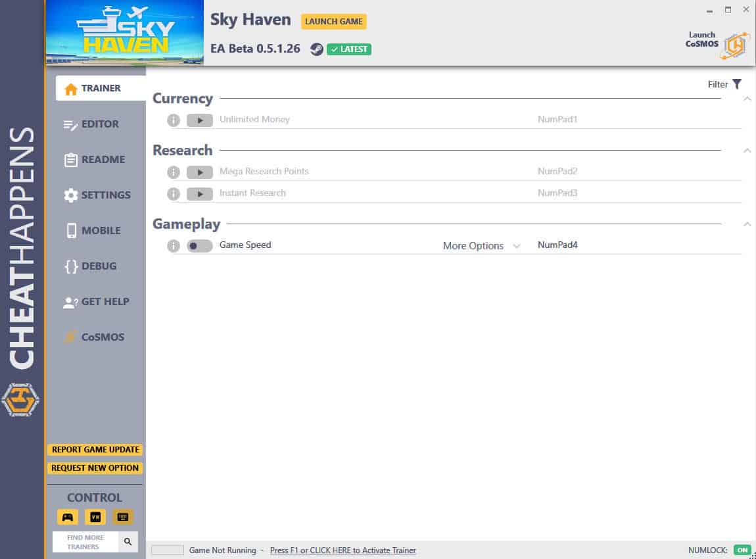Expand More Options for Game Speed
This screenshot has height=559, width=756.
point(481,246)
